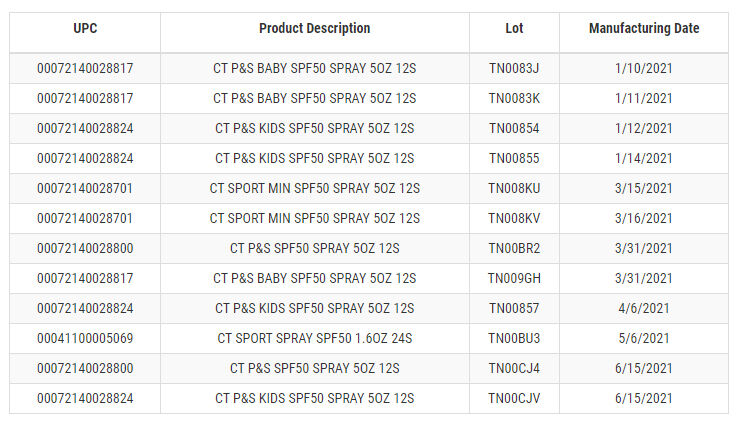Click the TN009GH lot cell
Screen dimensions: 744x426
point(514,279)
